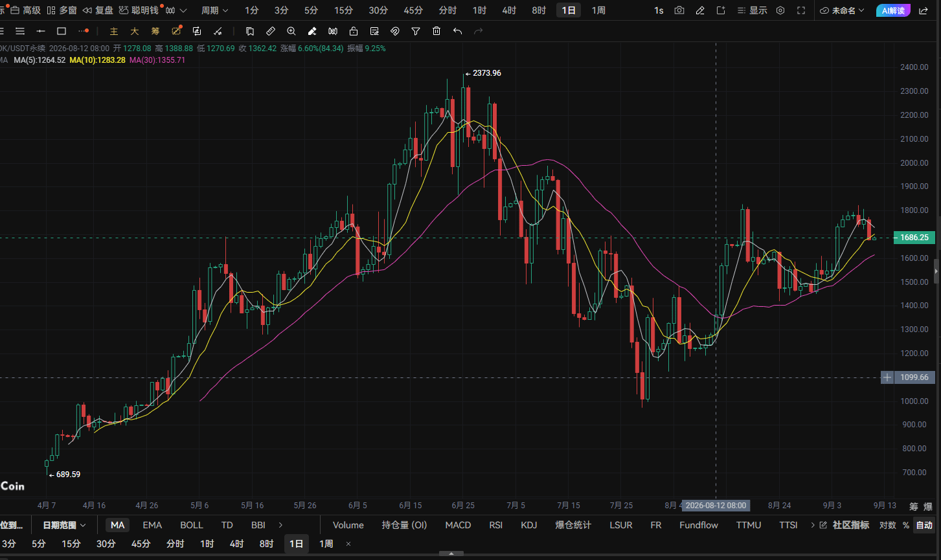
Task: Open the camera screenshot tool
Action: pos(679,10)
